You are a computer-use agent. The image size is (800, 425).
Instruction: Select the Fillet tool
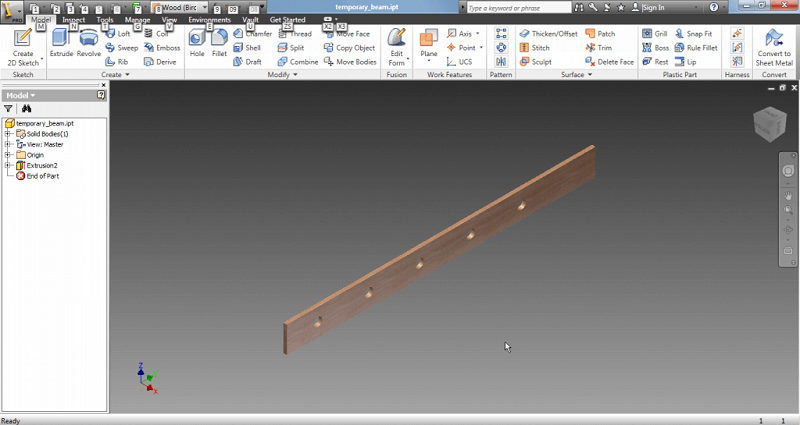point(219,43)
